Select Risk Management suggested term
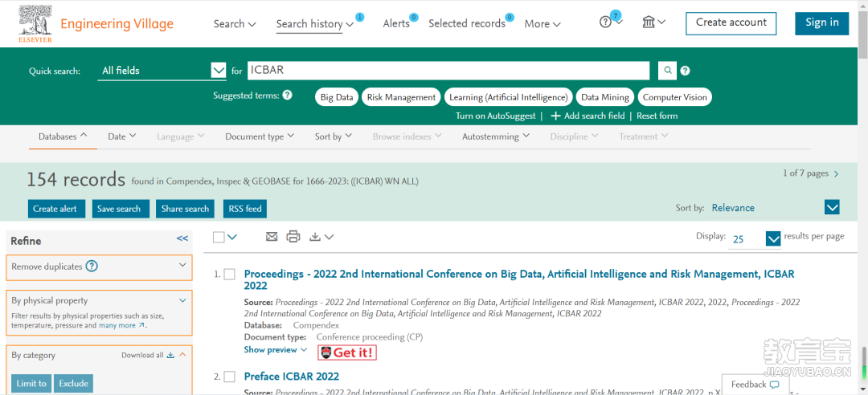868x395 pixels. tap(401, 97)
